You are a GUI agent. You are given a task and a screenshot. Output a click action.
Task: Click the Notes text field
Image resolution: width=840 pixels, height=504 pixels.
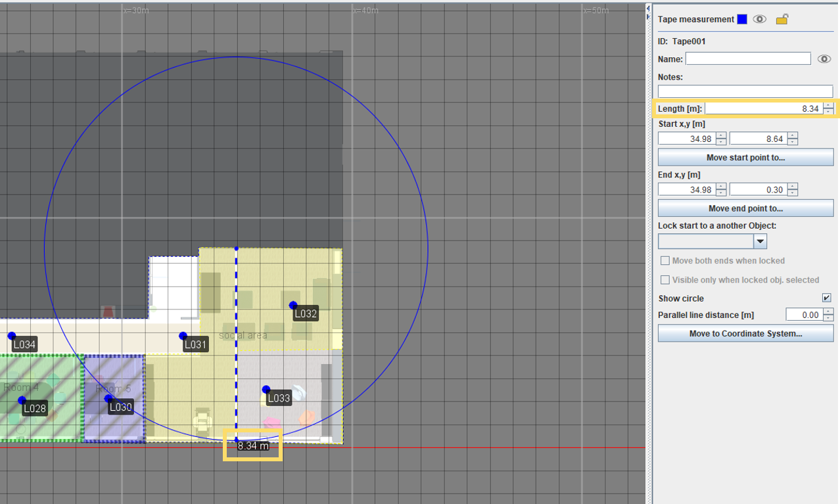(x=745, y=91)
